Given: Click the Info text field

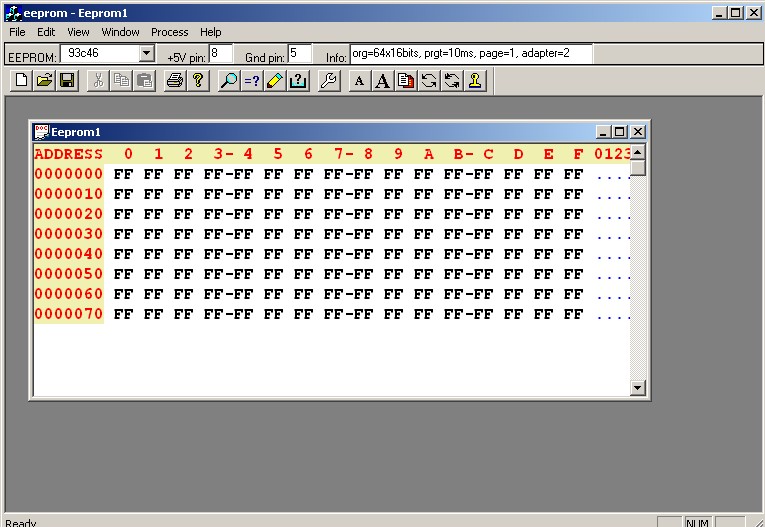Looking at the screenshot, I should (470, 53).
